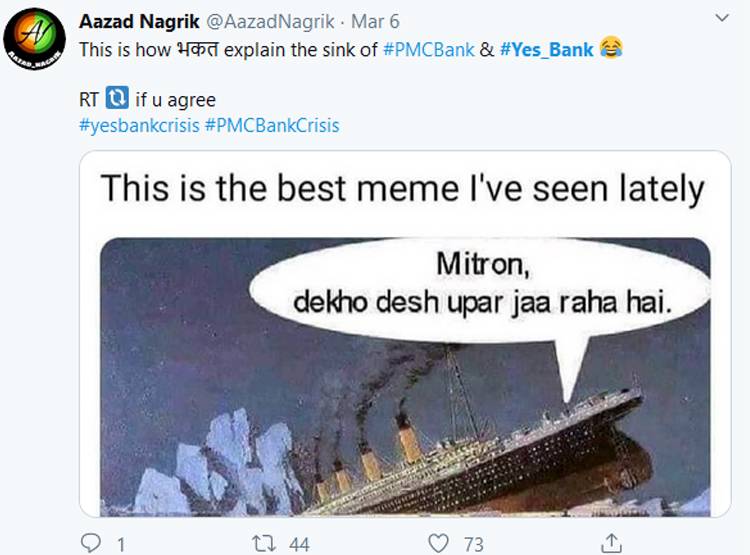
Task: Open the @AazadNagrik handle
Action: point(268,21)
